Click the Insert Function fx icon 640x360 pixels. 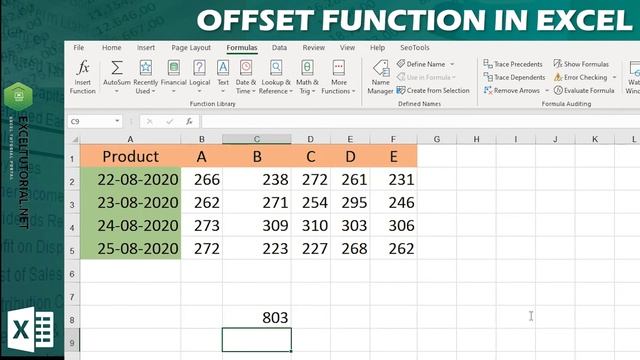pos(83,68)
